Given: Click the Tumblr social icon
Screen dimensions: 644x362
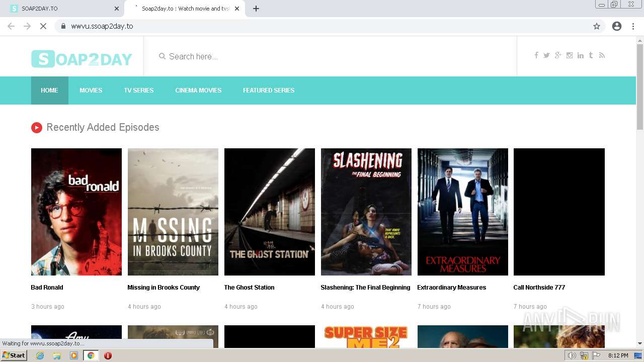Looking at the screenshot, I should 591,55.
